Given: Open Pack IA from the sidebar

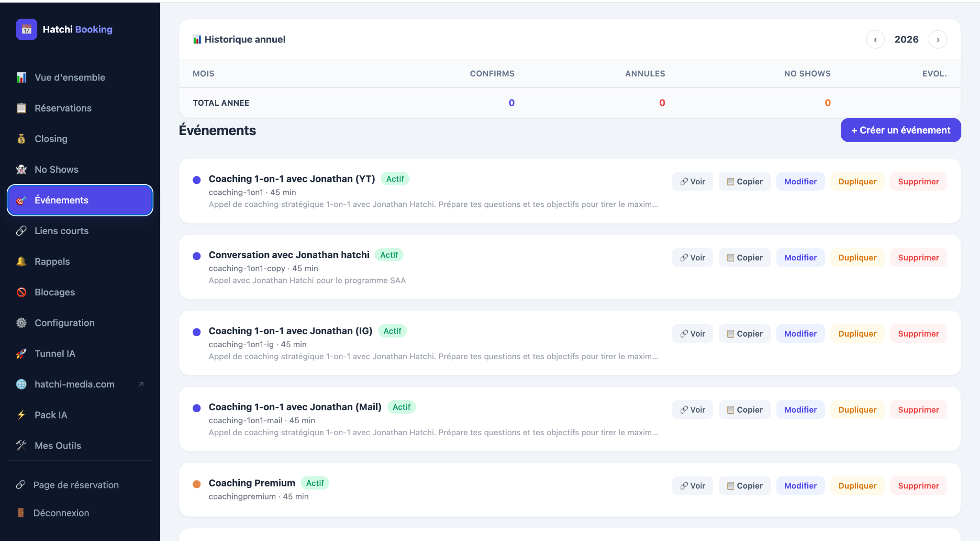Looking at the screenshot, I should (80, 415).
